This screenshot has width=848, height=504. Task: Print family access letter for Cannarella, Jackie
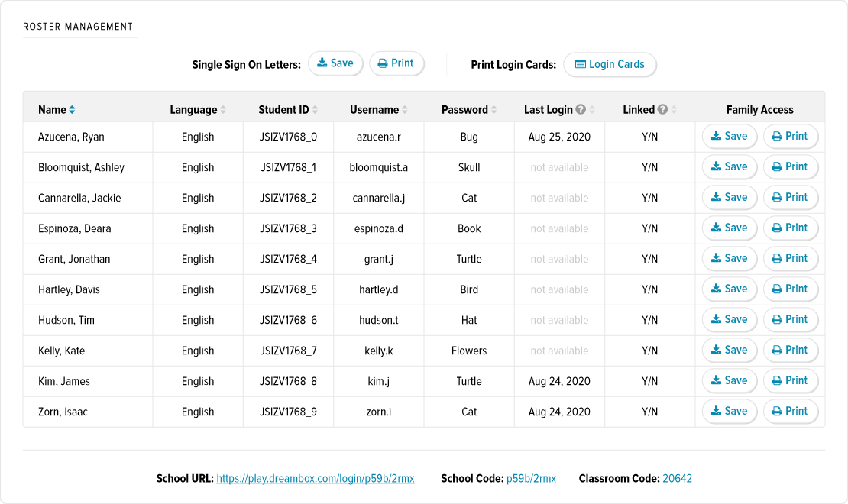pos(790,197)
